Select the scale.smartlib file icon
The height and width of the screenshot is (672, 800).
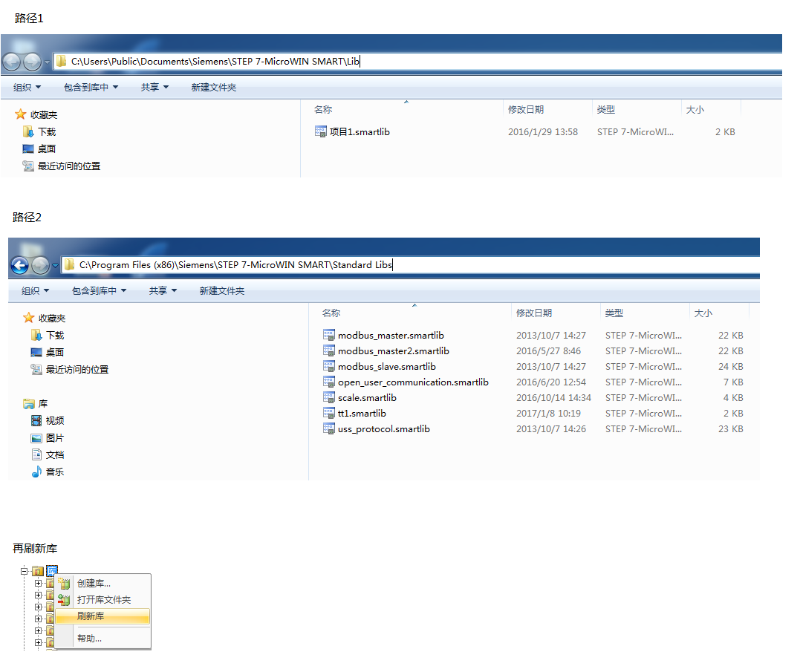[328, 397]
